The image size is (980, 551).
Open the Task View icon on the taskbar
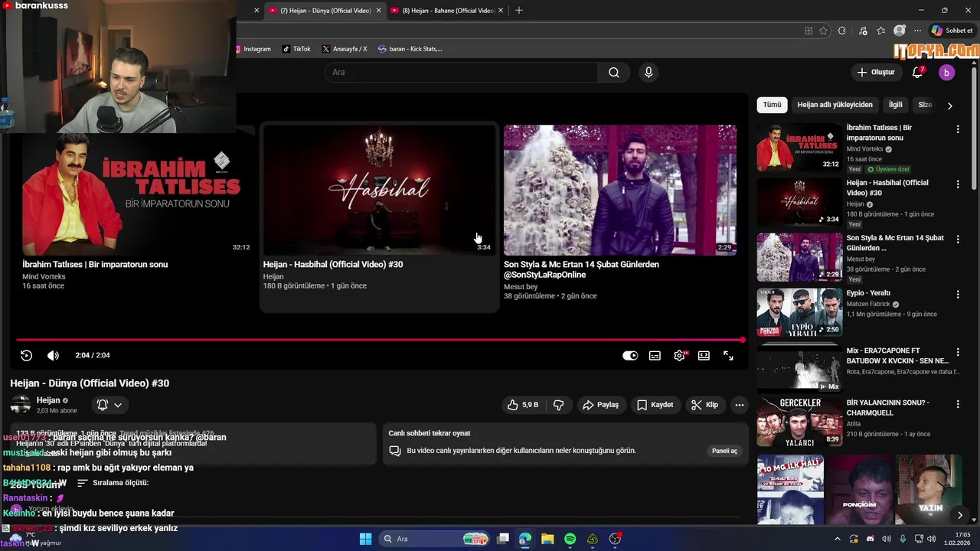click(x=503, y=539)
